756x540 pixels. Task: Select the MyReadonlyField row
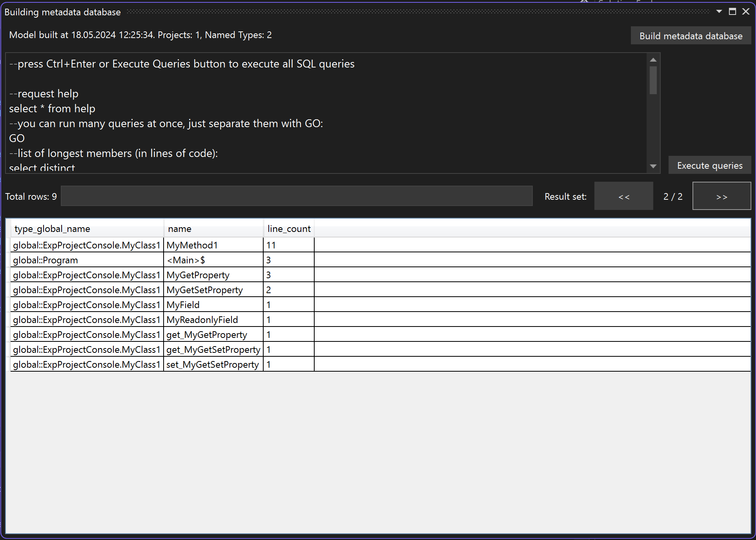(202, 320)
